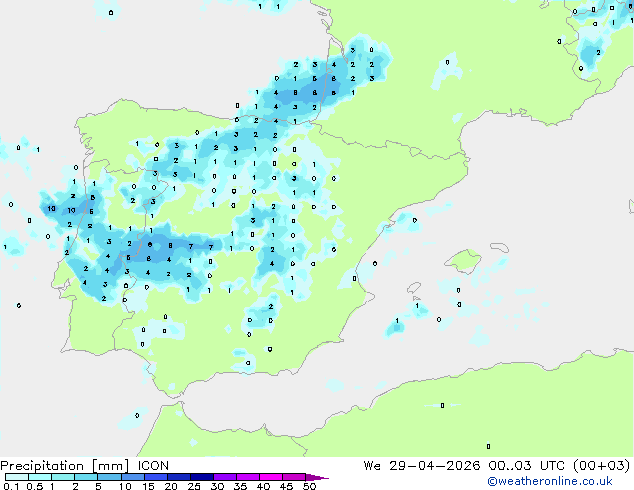The height and width of the screenshot is (490, 634).
Task: Click the Menorca island outline on map
Action: click(x=499, y=247)
